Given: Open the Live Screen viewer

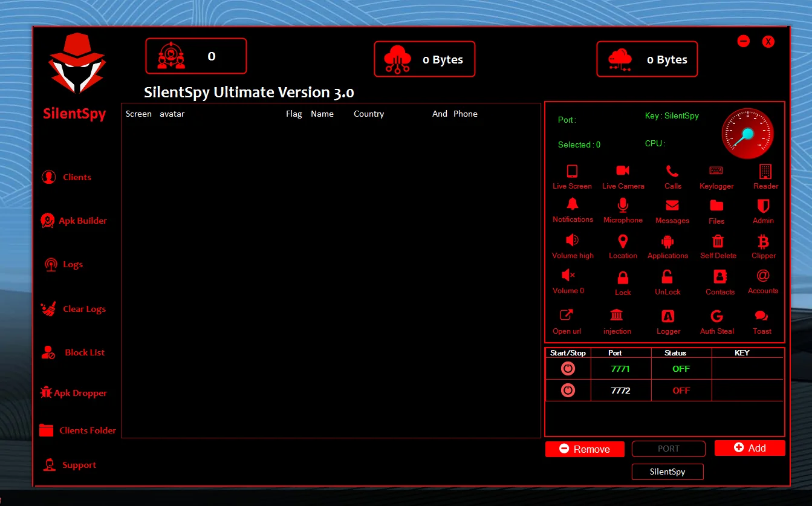Looking at the screenshot, I should point(571,177).
